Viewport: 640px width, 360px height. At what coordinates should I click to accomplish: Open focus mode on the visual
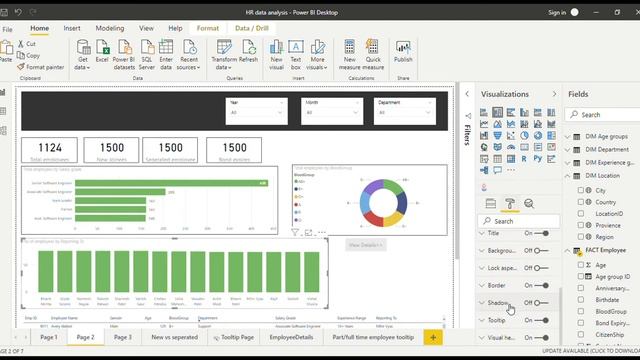(309, 233)
